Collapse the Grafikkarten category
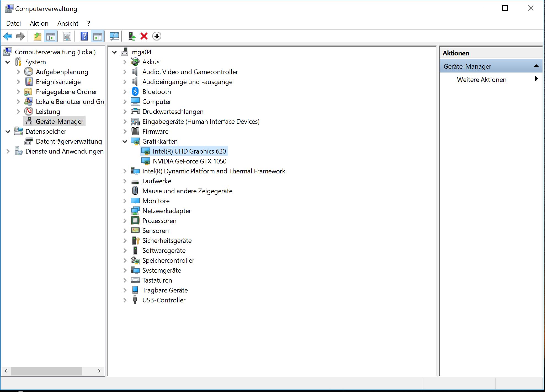545x392 pixels. pyautogui.click(x=125, y=141)
